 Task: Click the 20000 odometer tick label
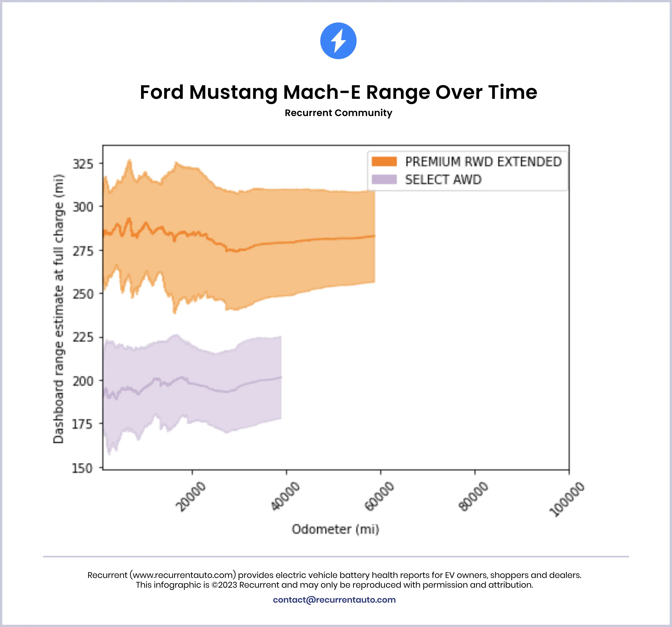click(x=191, y=497)
